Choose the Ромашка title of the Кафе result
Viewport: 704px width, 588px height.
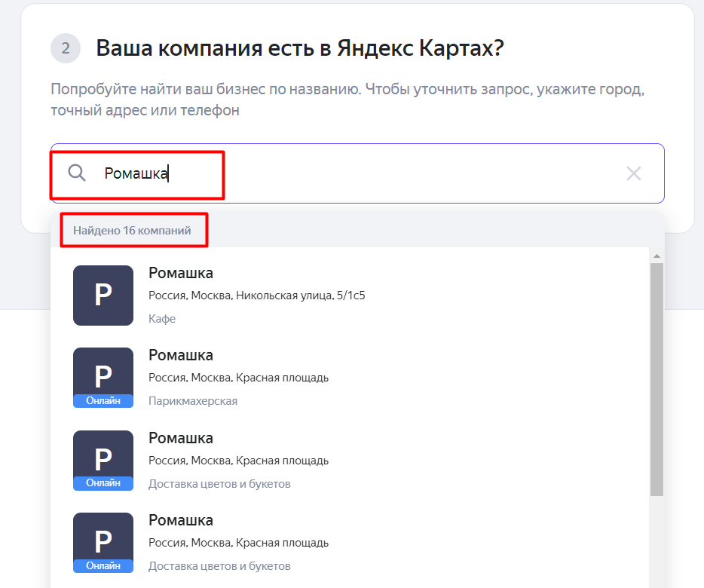click(x=181, y=273)
